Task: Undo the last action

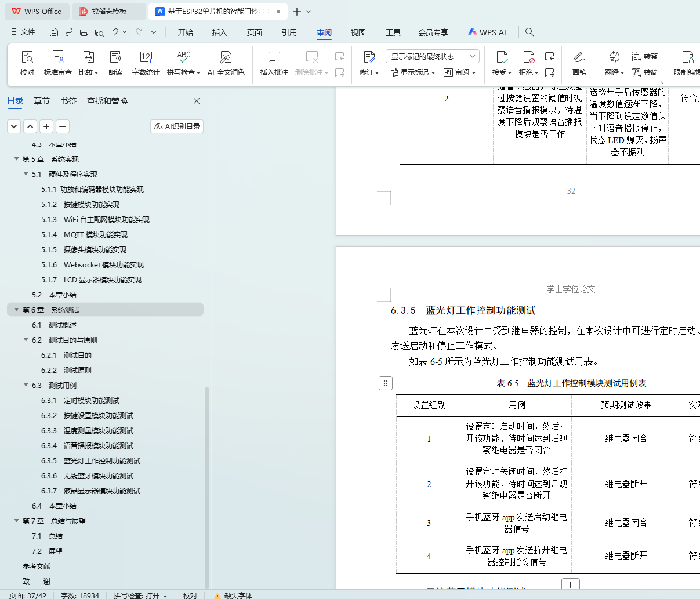Action: click(115, 32)
